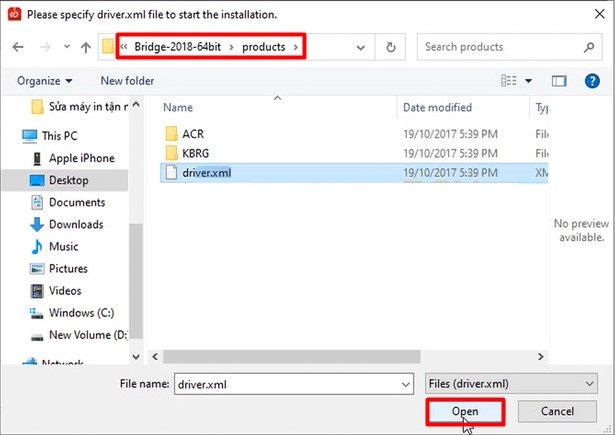Viewport: 615px width, 435px height.
Task: Expand the File name history dropdown
Action: click(404, 383)
